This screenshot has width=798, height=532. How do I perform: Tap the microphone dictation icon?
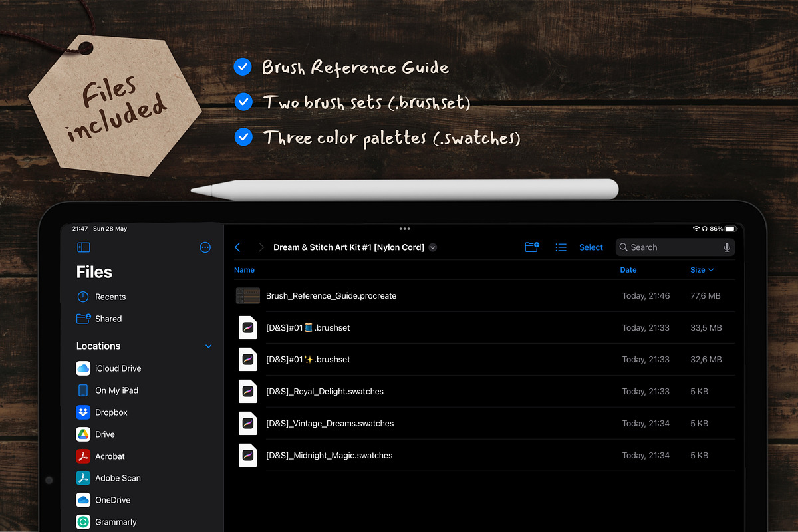coord(727,247)
